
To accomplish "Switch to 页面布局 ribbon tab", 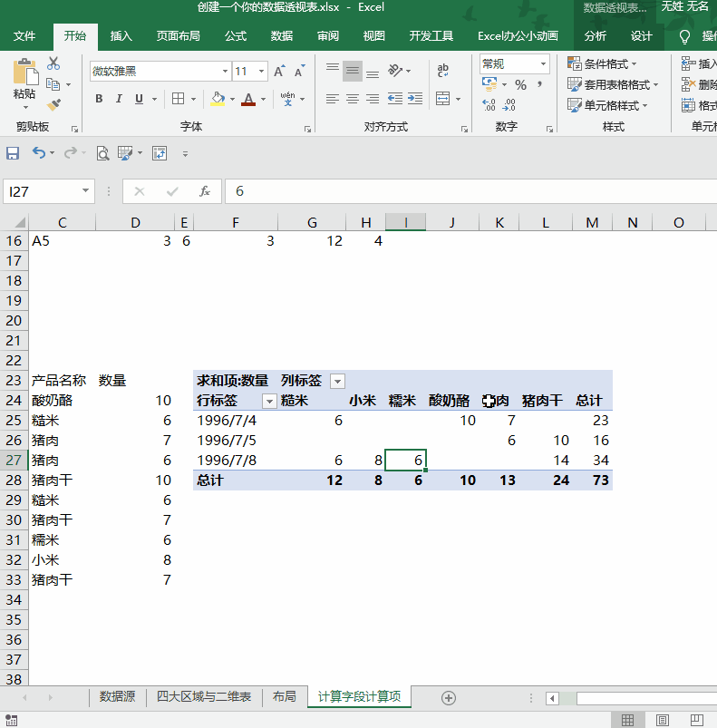I will (179, 36).
